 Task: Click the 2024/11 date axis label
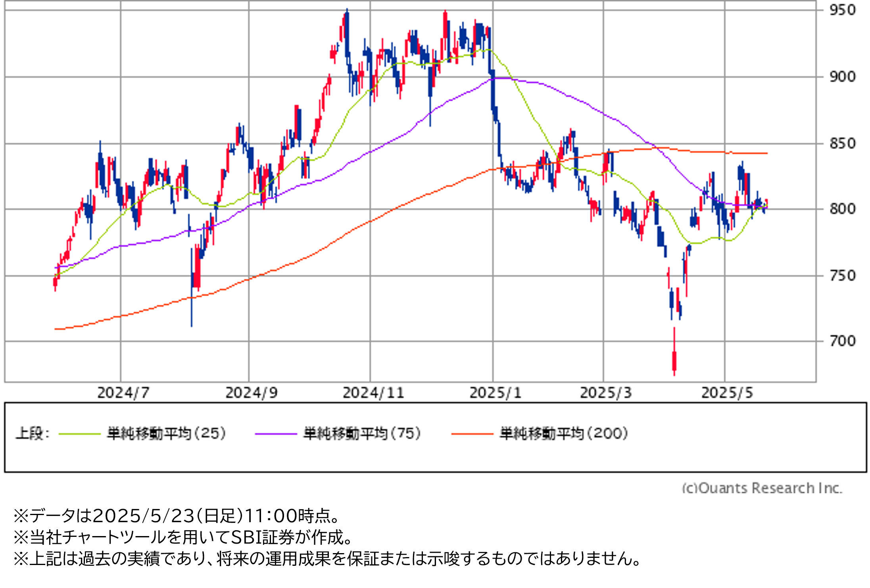(373, 393)
